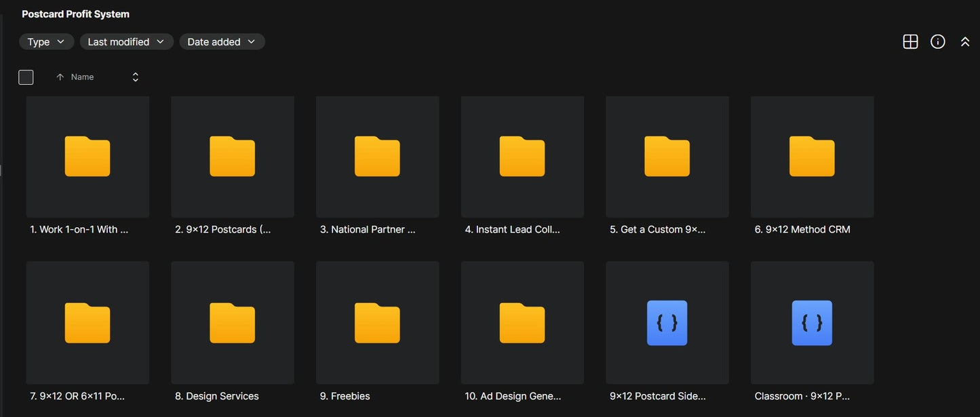Expand the Date added filter dropdown
The height and width of the screenshot is (417, 980).
[x=222, y=42]
